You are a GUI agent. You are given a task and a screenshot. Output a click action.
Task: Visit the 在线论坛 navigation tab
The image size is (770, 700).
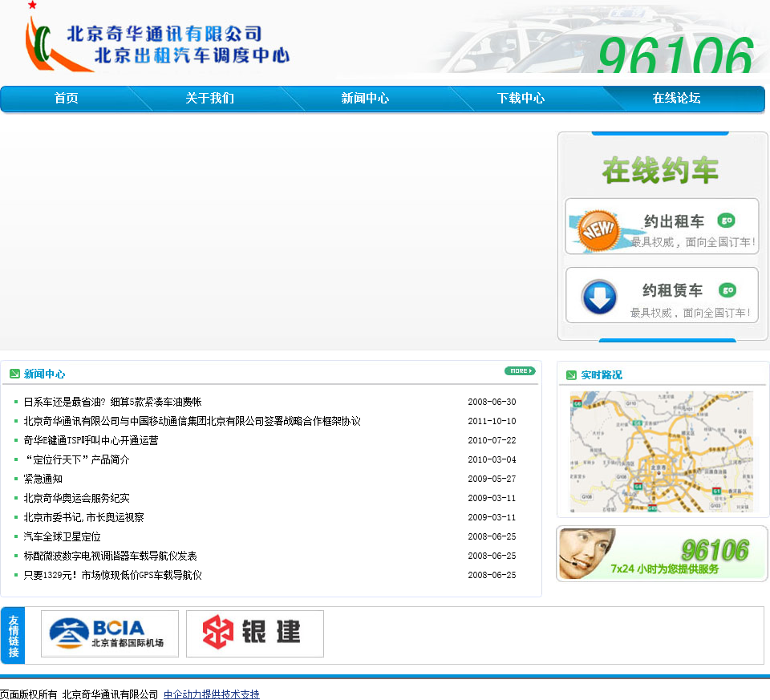tap(676, 99)
